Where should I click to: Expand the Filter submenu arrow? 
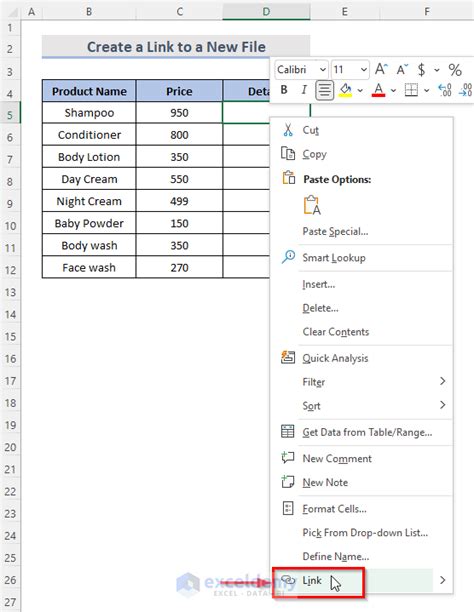click(442, 381)
